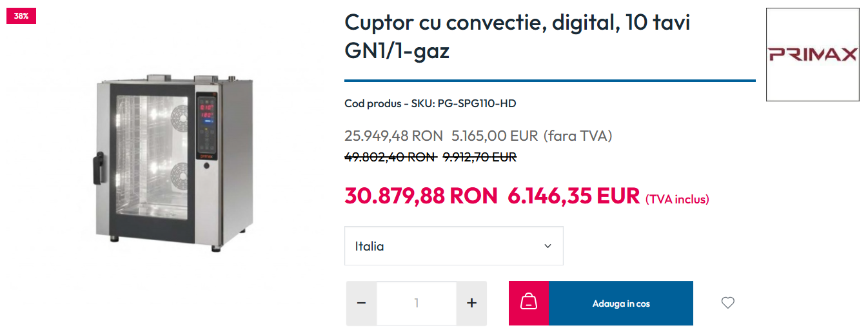Click the crossed-out 9.912,70 EUR old price
The image size is (868, 330).
[x=480, y=157]
